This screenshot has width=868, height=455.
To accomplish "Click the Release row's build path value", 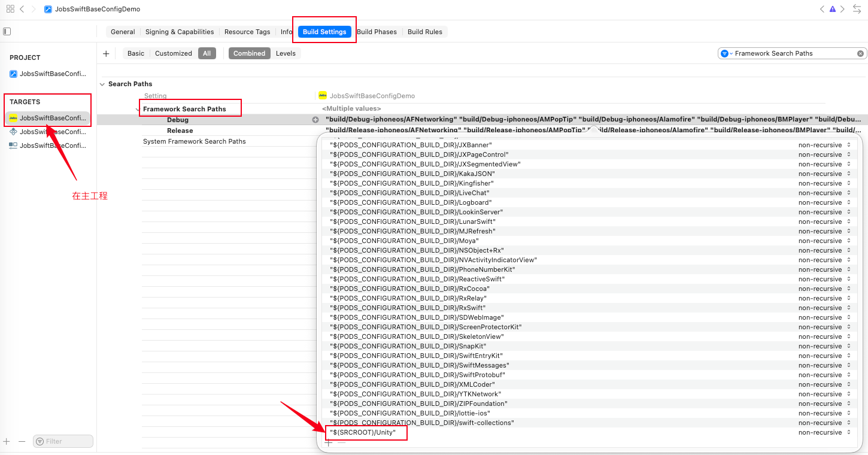I will (x=593, y=131).
